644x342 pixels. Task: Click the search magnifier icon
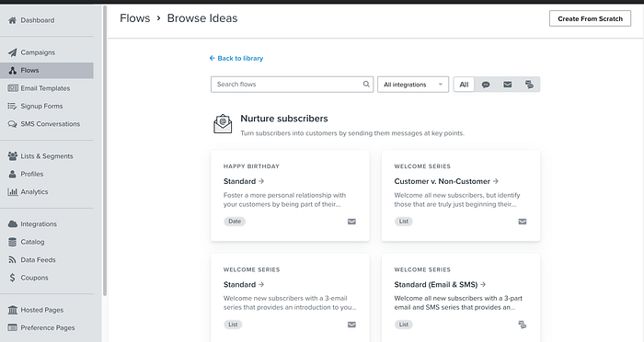point(366,85)
